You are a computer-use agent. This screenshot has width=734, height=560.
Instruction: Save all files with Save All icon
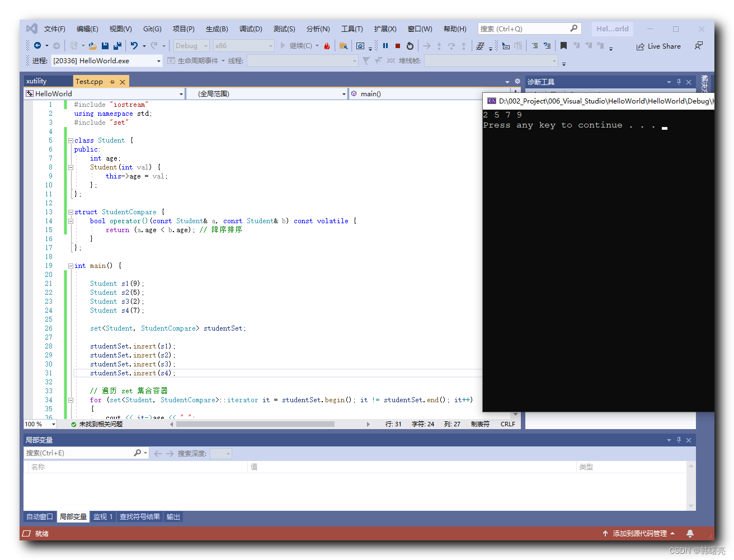pos(118,46)
